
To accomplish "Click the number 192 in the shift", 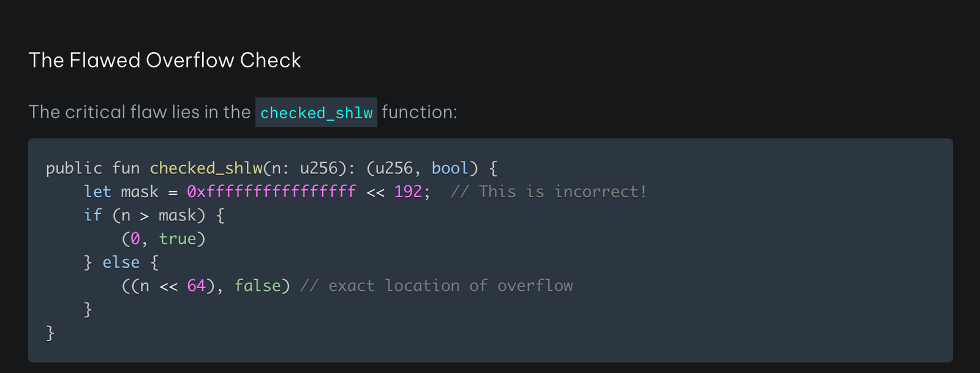I will [x=408, y=192].
